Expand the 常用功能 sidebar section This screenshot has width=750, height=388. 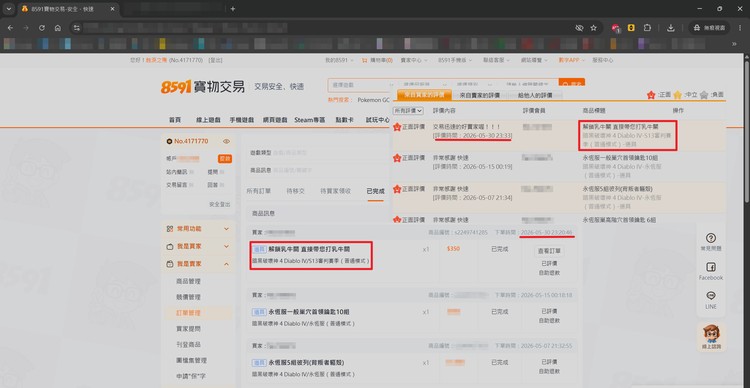pos(226,229)
